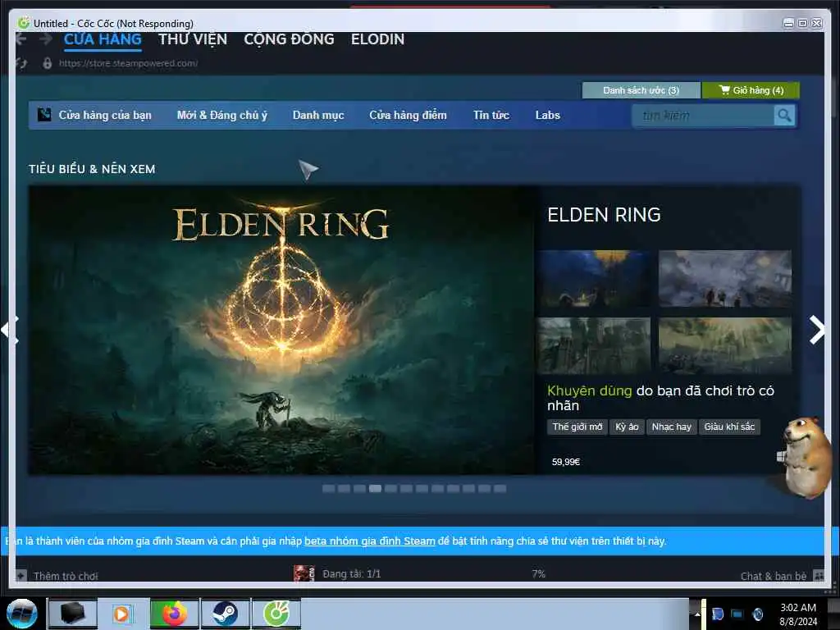Click the TIÊU BIỂU & NÊN XEM heading
The height and width of the screenshot is (630, 840).
[x=92, y=169]
